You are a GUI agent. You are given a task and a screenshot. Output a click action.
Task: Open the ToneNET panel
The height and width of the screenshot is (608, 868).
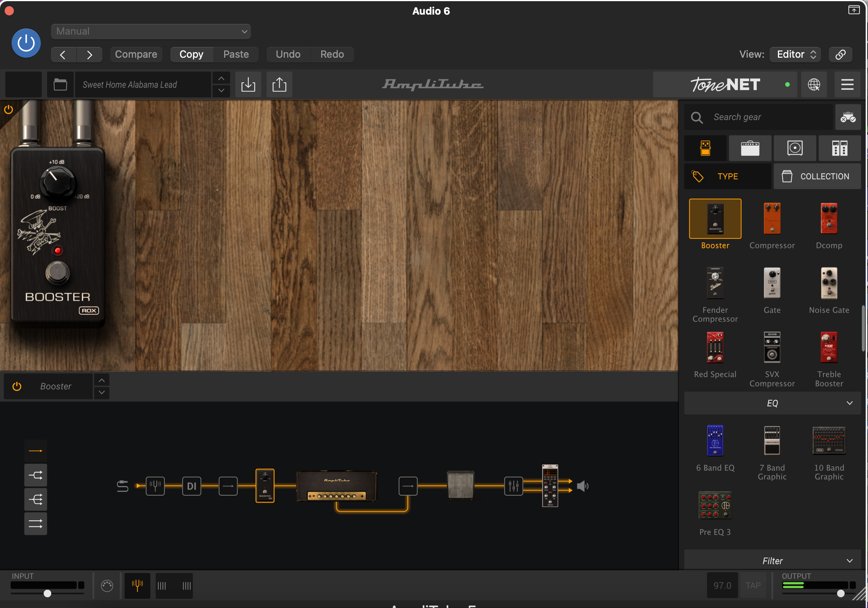point(725,85)
